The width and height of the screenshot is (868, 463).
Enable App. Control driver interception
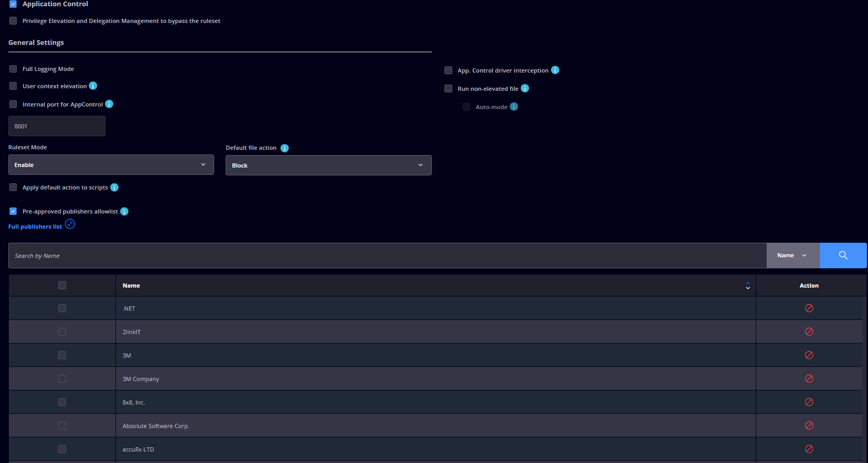pyautogui.click(x=448, y=70)
